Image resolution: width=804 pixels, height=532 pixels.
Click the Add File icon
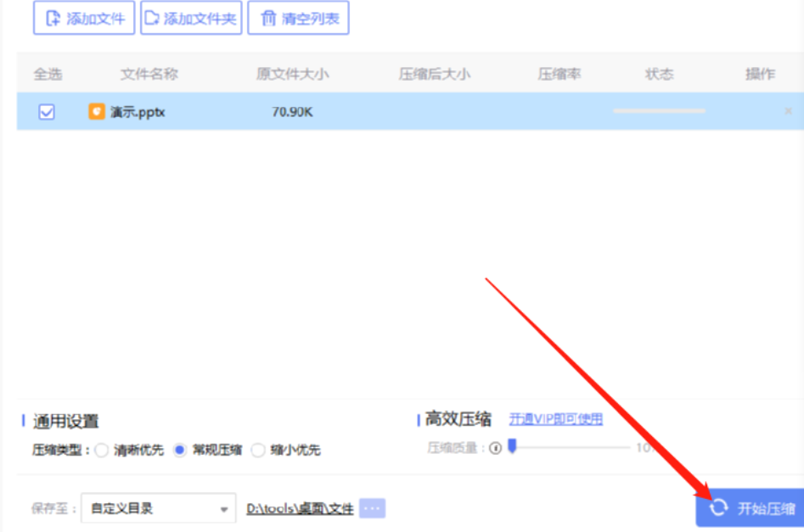[x=53, y=19]
